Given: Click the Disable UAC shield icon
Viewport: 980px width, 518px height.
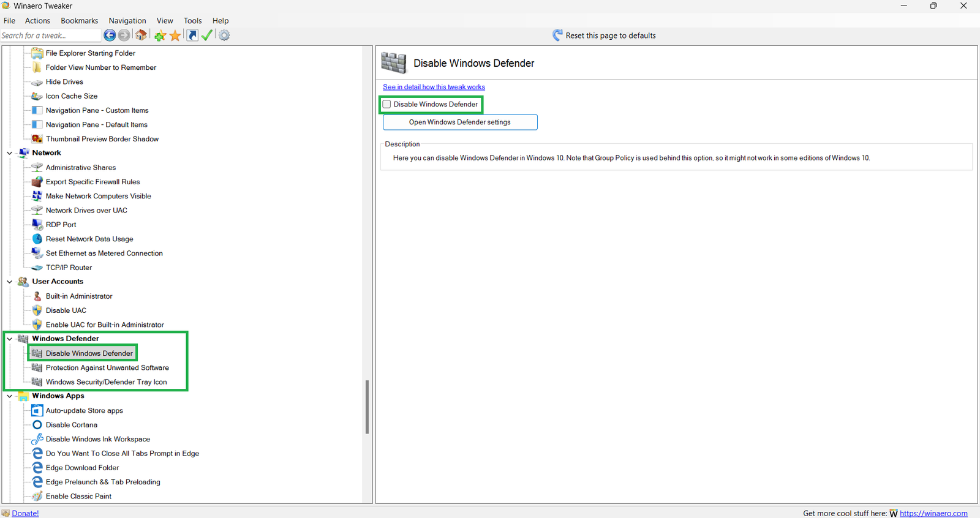Looking at the screenshot, I should [x=37, y=310].
